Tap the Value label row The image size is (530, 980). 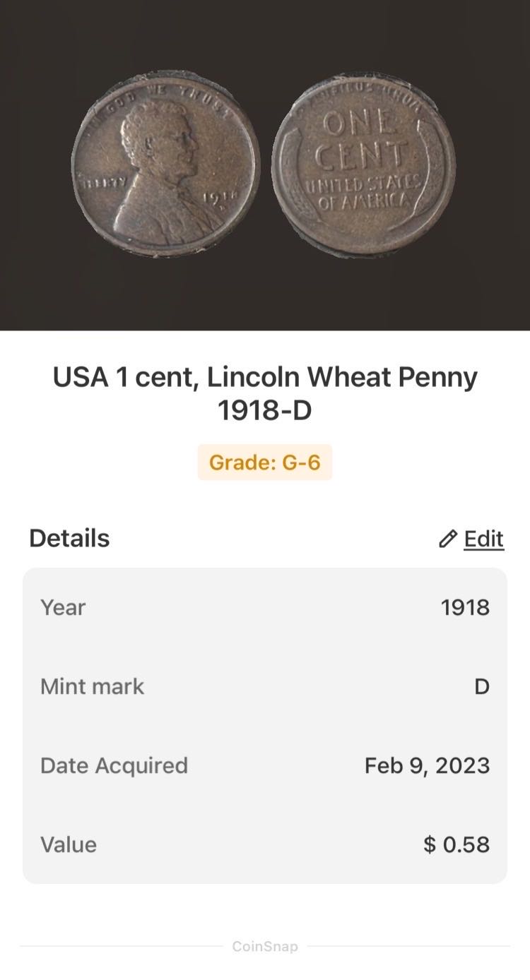(x=69, y=844)
